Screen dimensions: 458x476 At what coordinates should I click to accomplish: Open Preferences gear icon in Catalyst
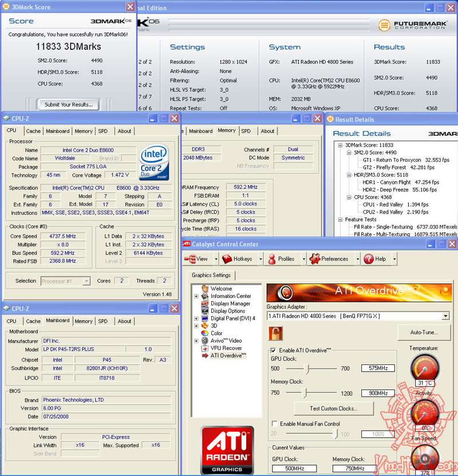point(314,259)
